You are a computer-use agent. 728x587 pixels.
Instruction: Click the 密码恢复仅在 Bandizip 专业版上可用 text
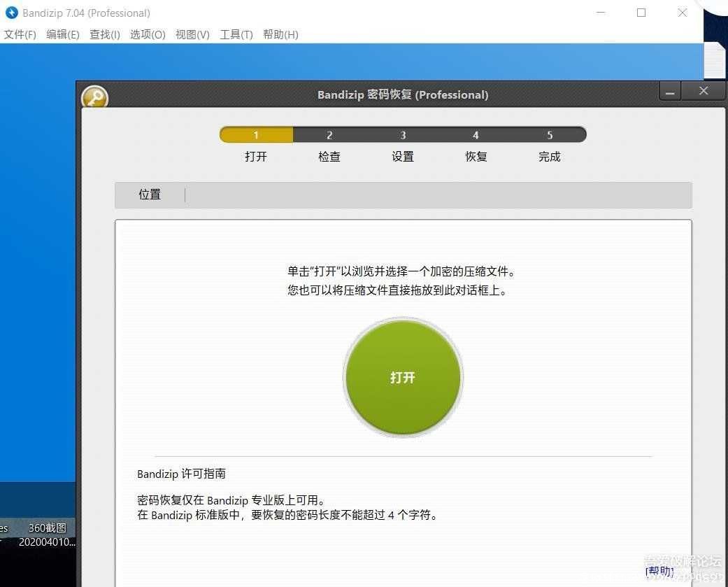pos(231,500)
